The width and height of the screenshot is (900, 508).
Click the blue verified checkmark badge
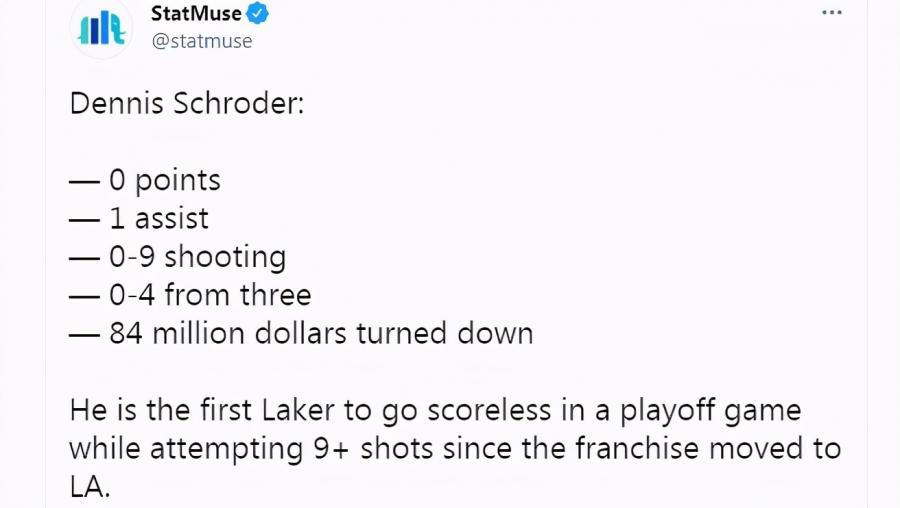pos(257,13)
